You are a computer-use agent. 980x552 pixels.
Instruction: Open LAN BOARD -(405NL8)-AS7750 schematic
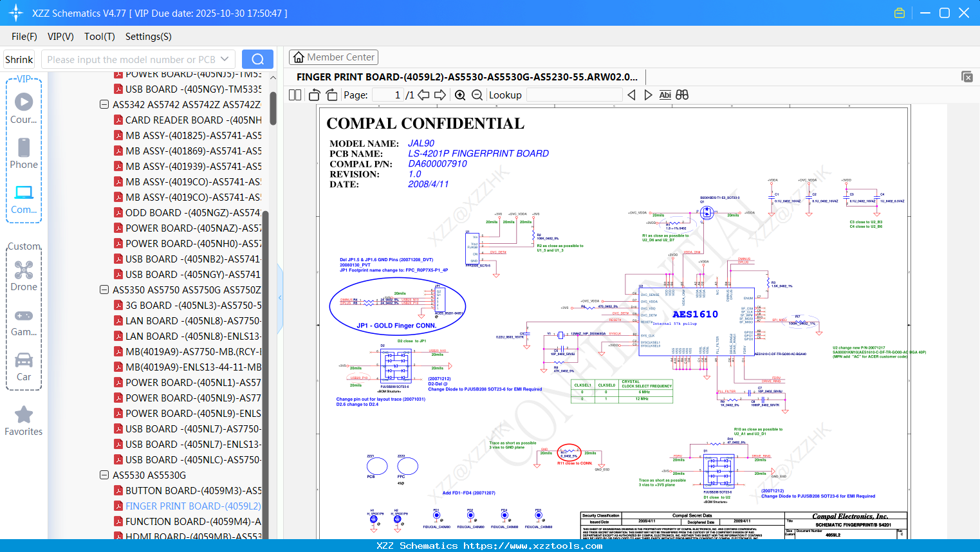pos(193,320)
